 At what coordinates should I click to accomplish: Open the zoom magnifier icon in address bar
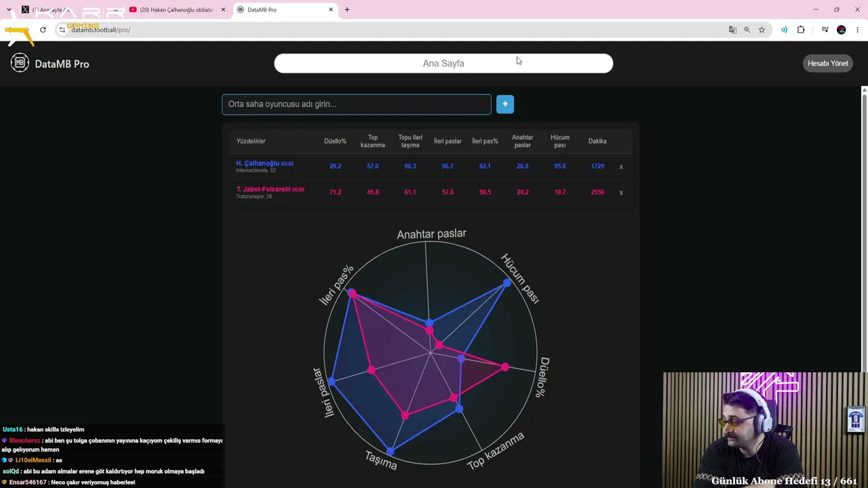coord(747,30)
